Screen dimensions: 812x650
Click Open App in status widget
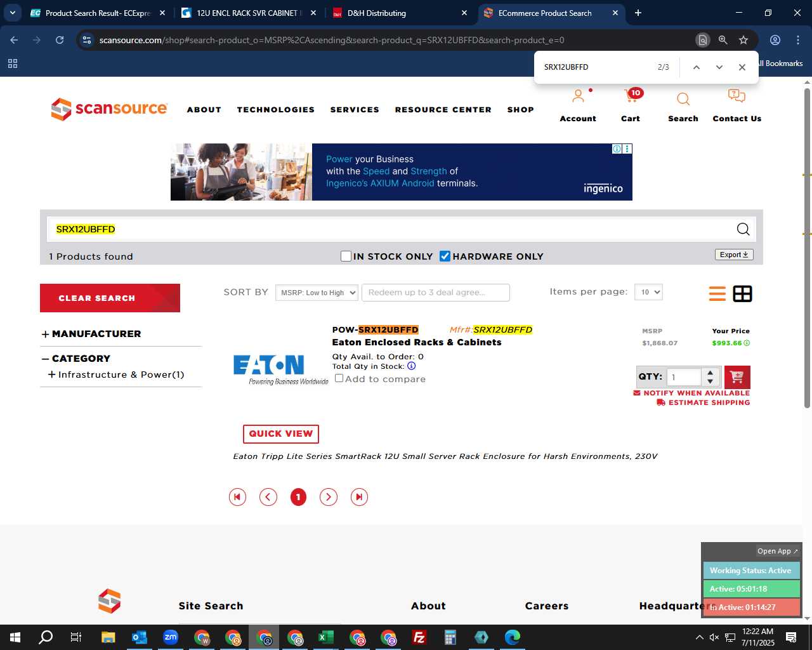[778, 551]
